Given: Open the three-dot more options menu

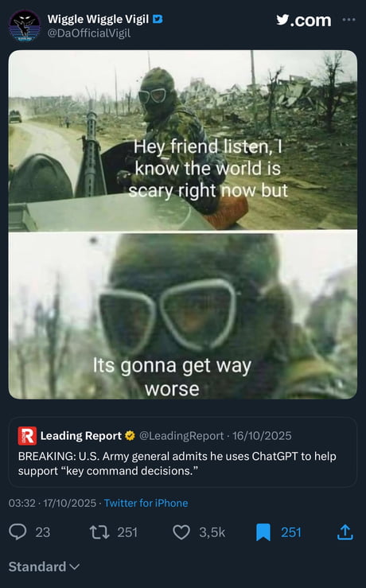Looking at the screenshot, I should [348, 20].
